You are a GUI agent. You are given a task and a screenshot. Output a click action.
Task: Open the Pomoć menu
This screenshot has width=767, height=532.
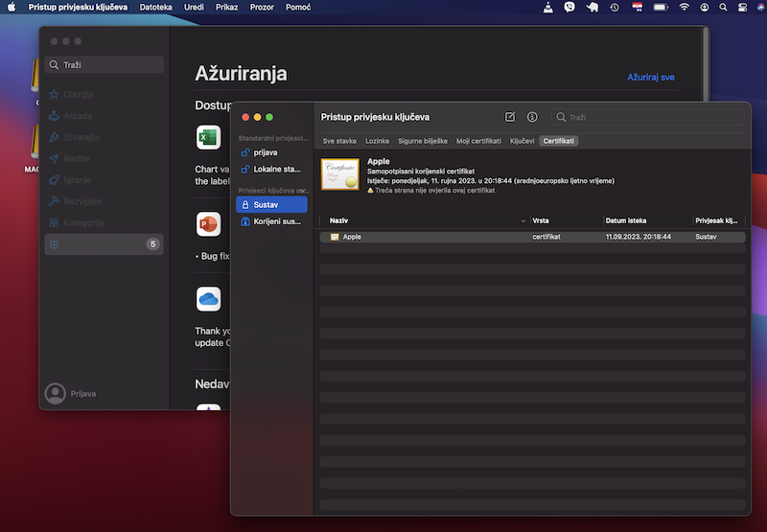(x=298, y=7)
